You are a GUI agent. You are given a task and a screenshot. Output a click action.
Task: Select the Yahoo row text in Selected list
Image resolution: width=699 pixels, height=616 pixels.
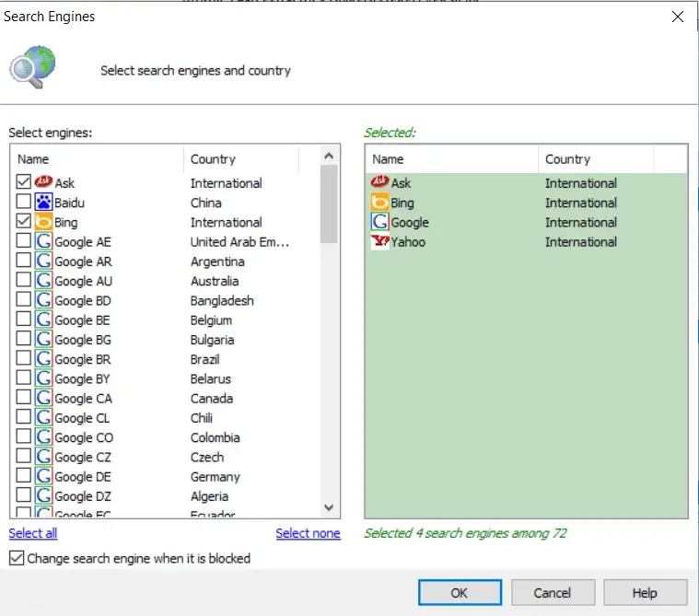(x=408, y=241)
